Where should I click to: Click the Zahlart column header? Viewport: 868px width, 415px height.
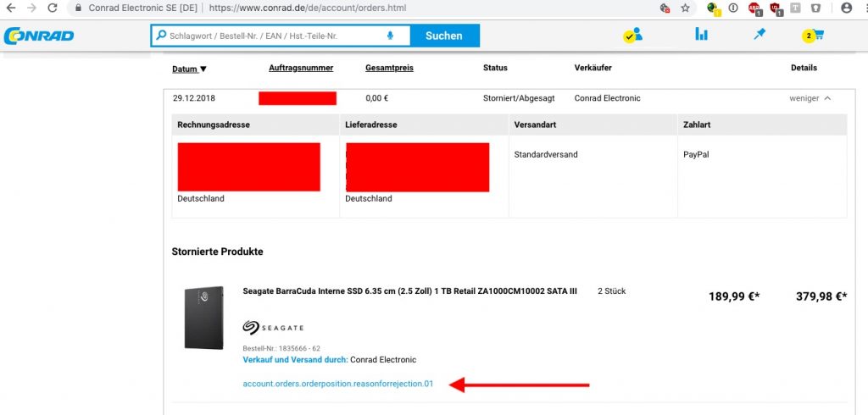[x=697, y=125]
